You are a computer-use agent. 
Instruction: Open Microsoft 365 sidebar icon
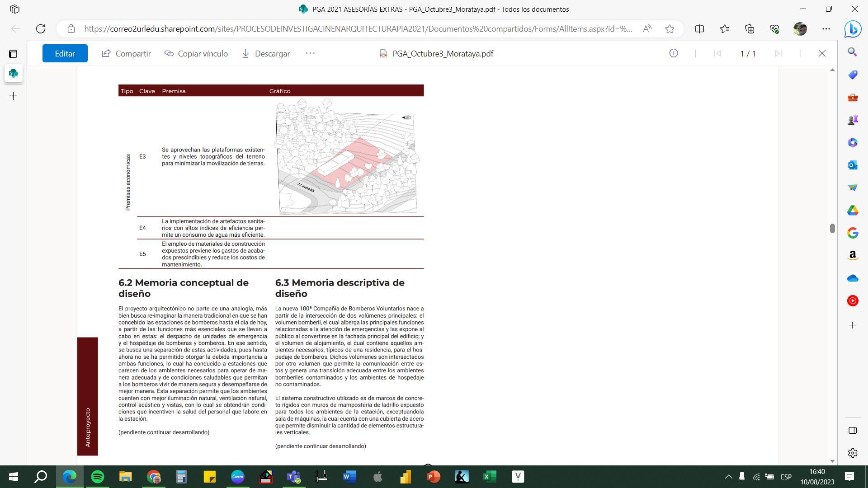pyautogui.click(x=853, y=142)
